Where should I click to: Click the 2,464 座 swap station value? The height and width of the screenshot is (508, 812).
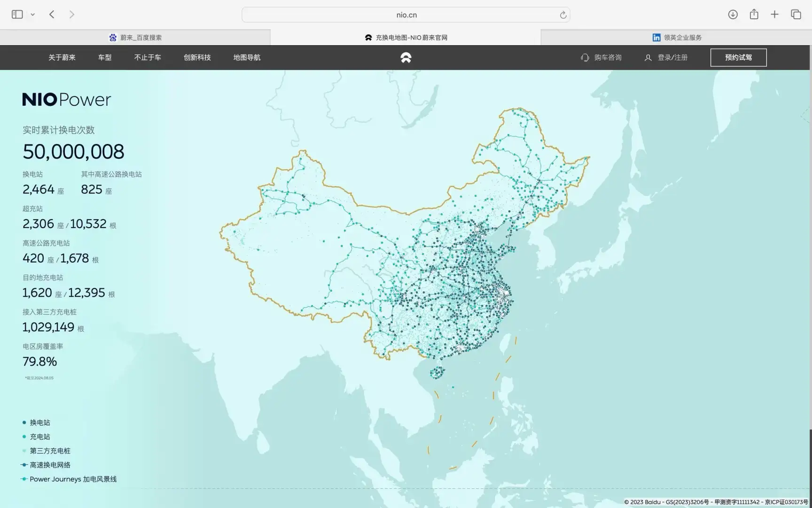point(43,190)
